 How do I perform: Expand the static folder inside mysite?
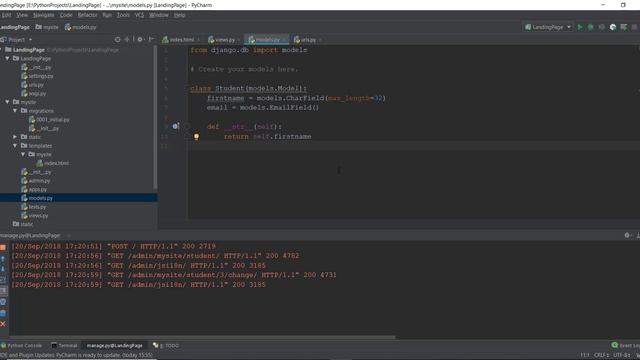(15, 137)
